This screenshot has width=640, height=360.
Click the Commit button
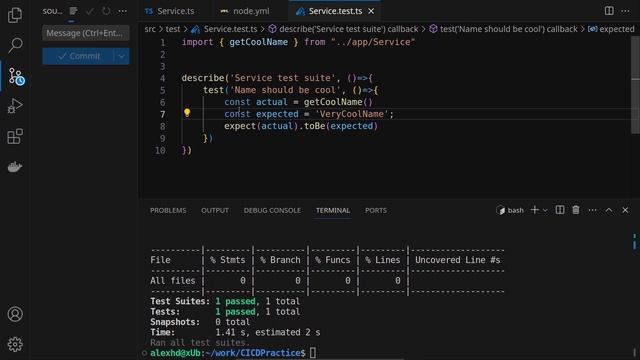78,56
